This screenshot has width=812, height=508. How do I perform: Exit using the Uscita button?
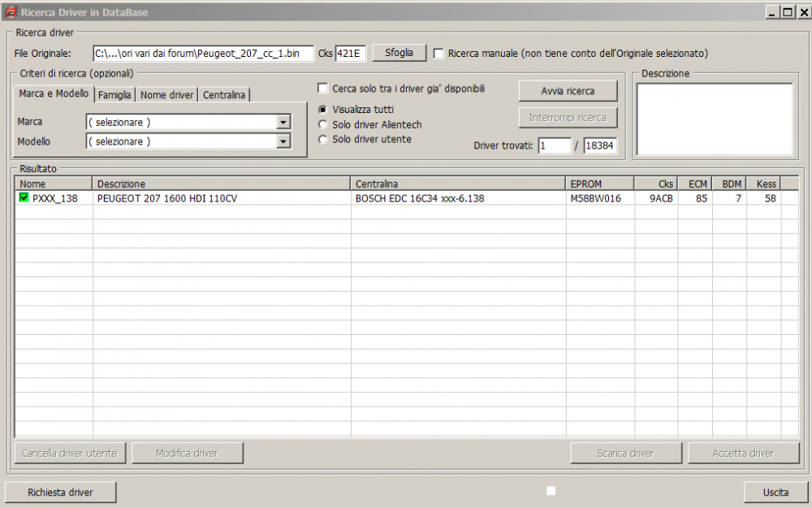tap(775, 493)
